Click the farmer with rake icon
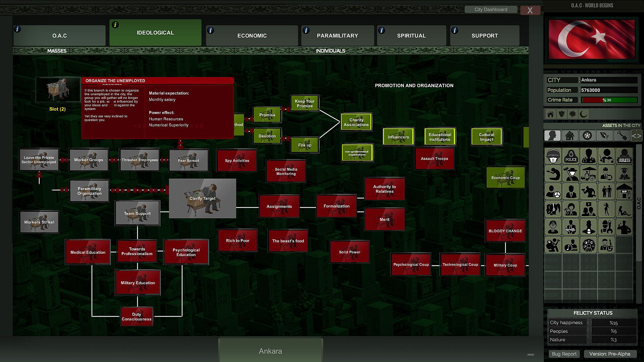 pos(571,174)
